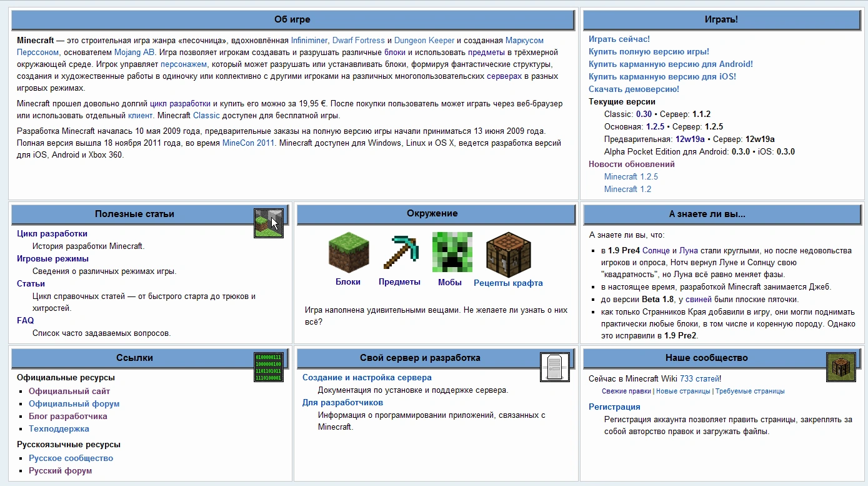Click the Рецепты крафта caption link

coord(508,283)
